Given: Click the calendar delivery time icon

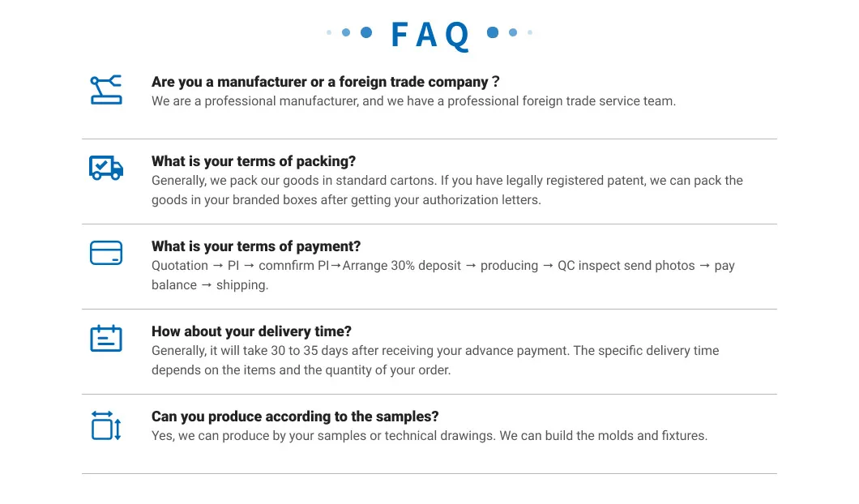Looking at the screenshot, I should tap(105, 338).
